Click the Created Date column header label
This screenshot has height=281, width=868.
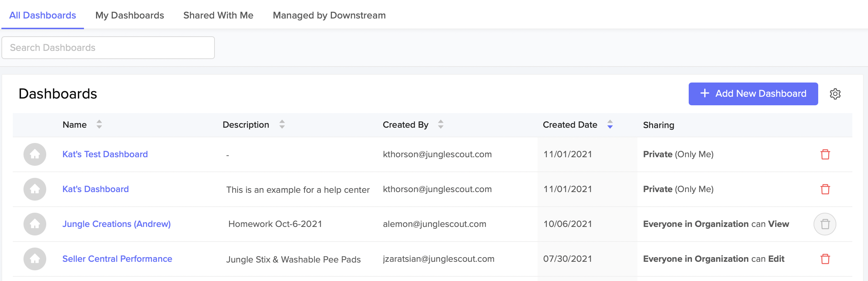[570, 124]
